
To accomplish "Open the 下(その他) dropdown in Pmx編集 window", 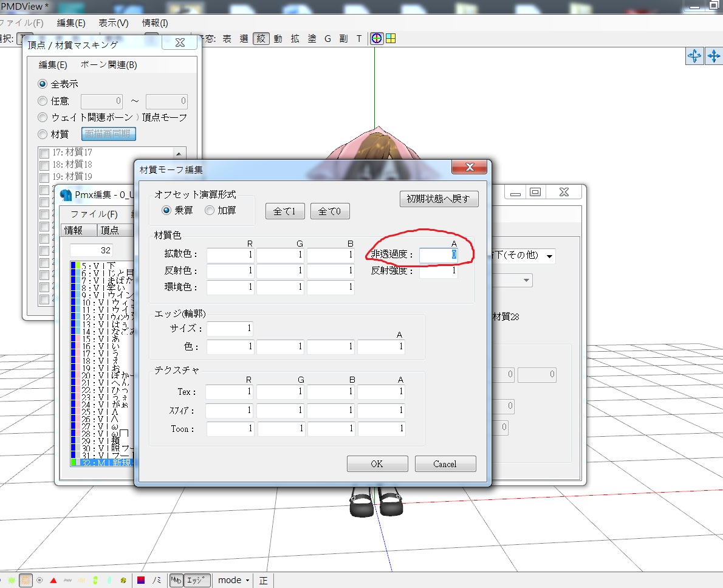I will point(550,256).
